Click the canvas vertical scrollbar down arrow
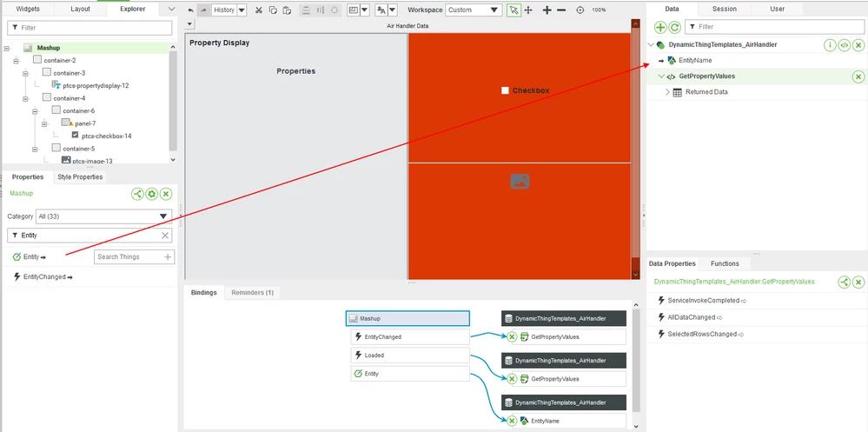Image resolution: width=868 pixels, height=432 pixels. (635, 275)
